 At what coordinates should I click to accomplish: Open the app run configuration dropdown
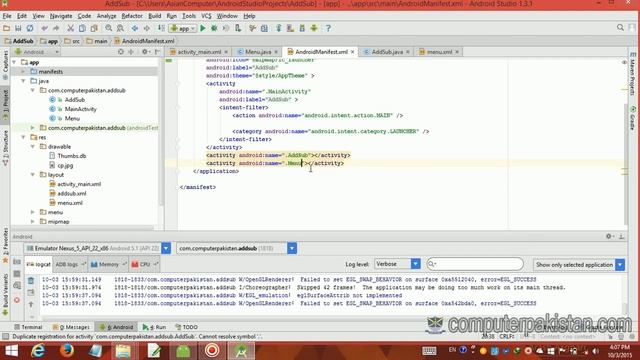tap(182, 29)
